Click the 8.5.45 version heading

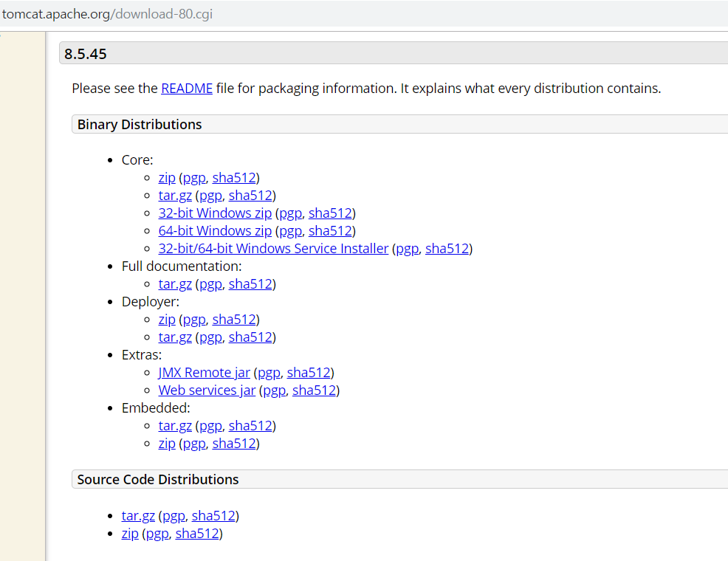tap(86, 54)
